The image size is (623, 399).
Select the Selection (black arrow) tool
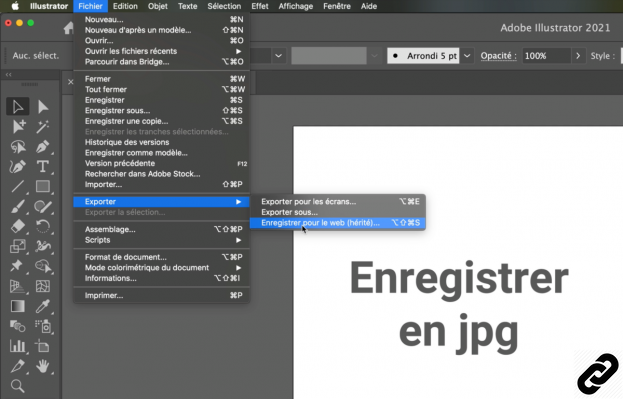coord(17,107)
